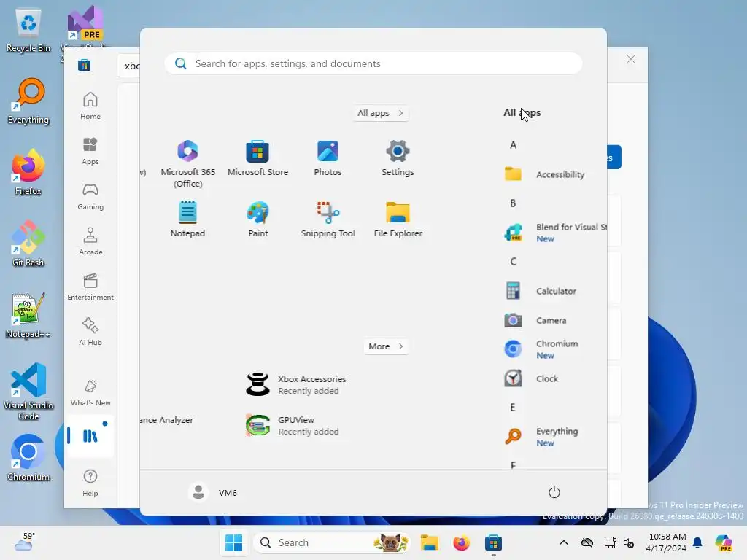The height and width of the screenshot is (560, 747).
Task: Launch Everything from All apps list
Action: click(x=541, y=437)
